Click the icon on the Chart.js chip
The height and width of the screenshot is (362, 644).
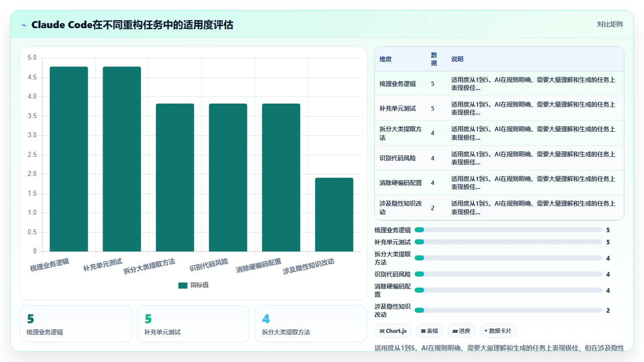(382, 331)
